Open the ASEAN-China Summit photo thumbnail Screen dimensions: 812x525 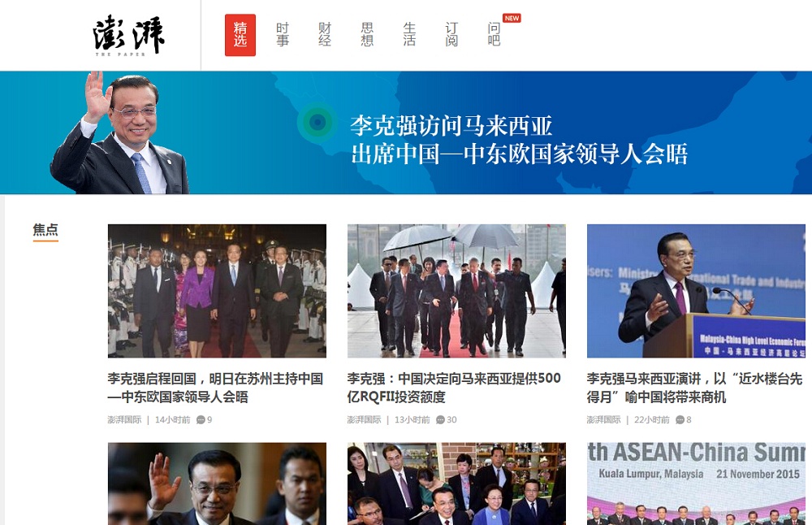(696, 484)
